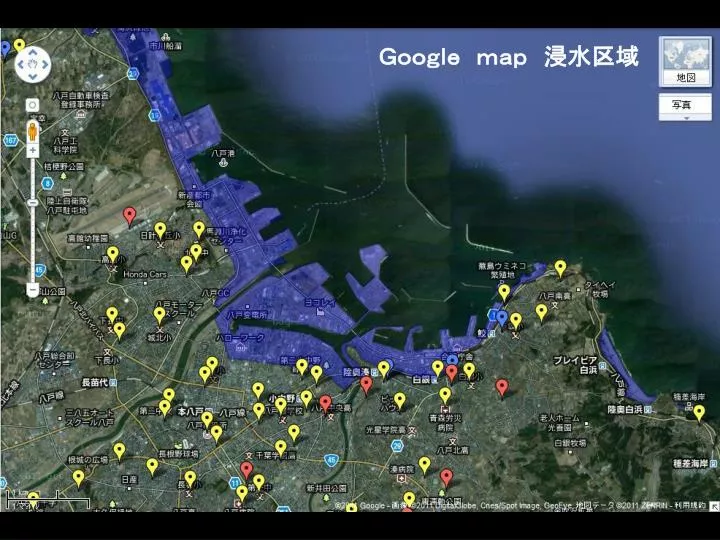Click the 八戸変電所 label
Image resolution: width=720 pixels, height=540 pixels.
[248, 315]
